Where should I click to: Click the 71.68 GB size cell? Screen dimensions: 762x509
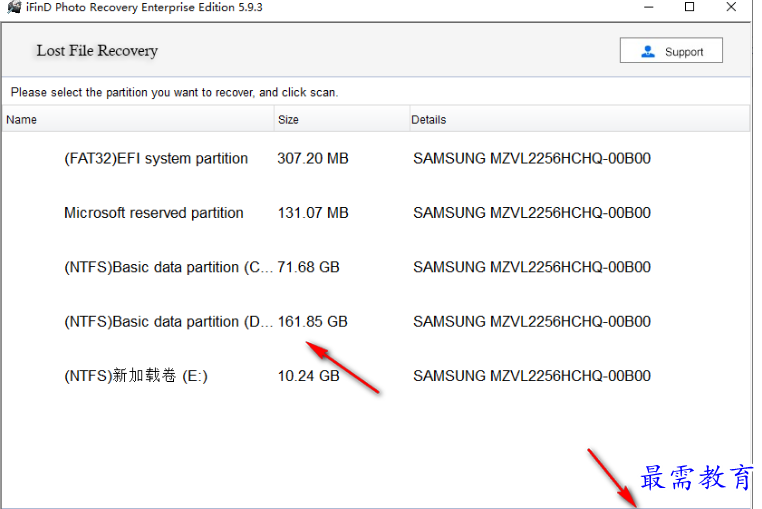[308, 267]
